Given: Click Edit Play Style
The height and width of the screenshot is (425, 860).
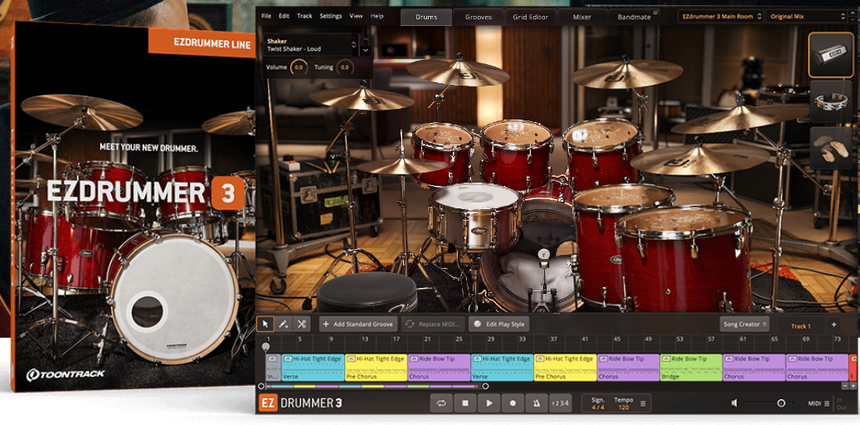Looking at the screenshot, I should coord(499,324).
